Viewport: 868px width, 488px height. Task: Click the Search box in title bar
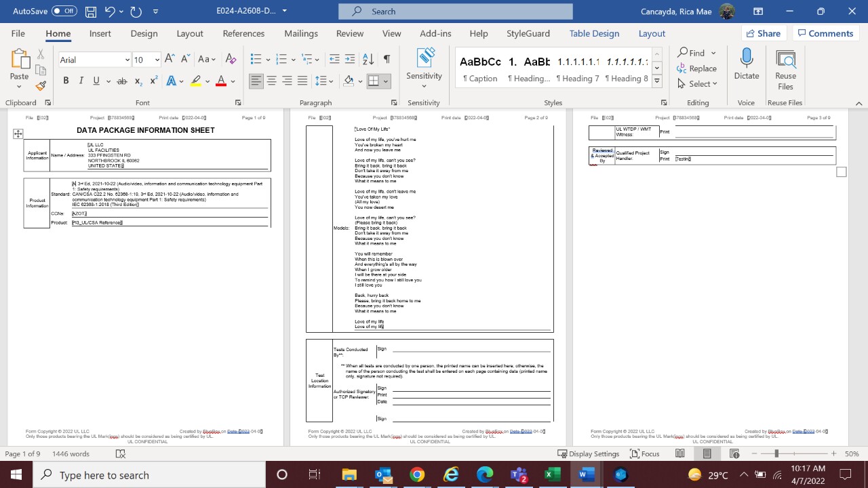456,12
